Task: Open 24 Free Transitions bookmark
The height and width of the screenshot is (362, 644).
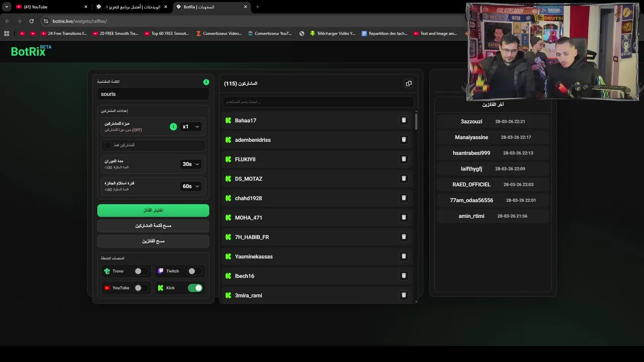Action: coord(64,34)
